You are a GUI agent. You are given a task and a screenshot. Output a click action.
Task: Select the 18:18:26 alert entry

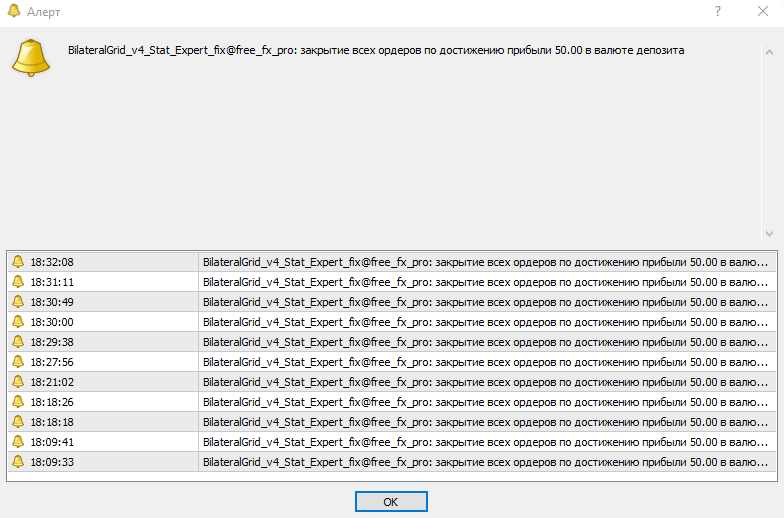point(392,402)
